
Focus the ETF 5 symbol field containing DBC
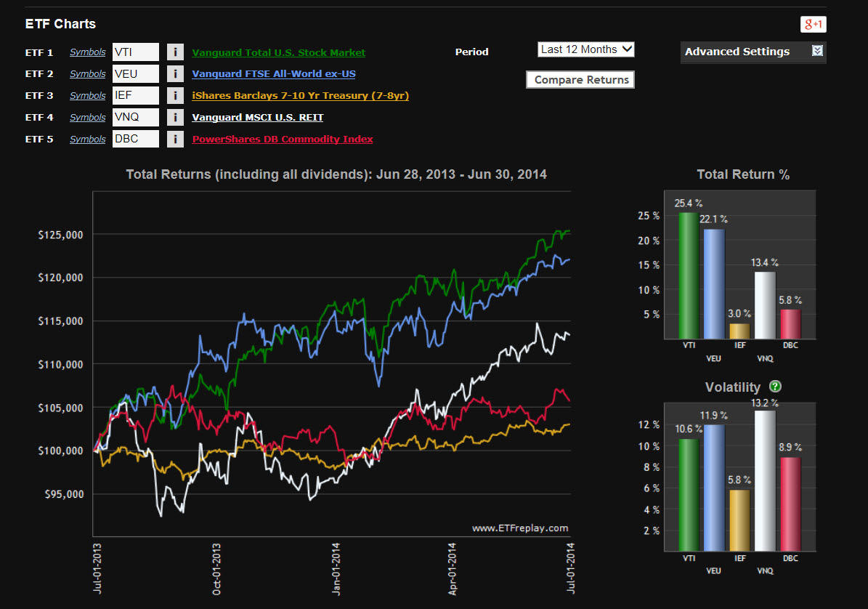pos(135,140)
